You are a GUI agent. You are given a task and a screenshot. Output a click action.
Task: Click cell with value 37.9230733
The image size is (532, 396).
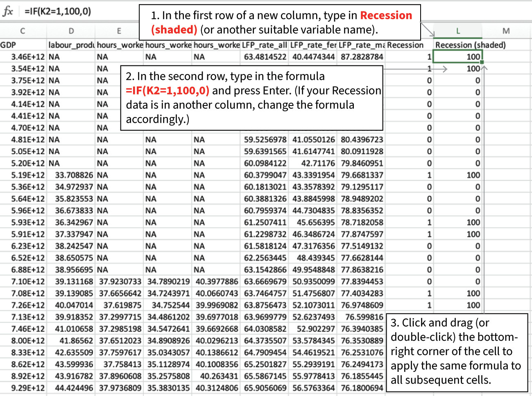coord(120,281)
